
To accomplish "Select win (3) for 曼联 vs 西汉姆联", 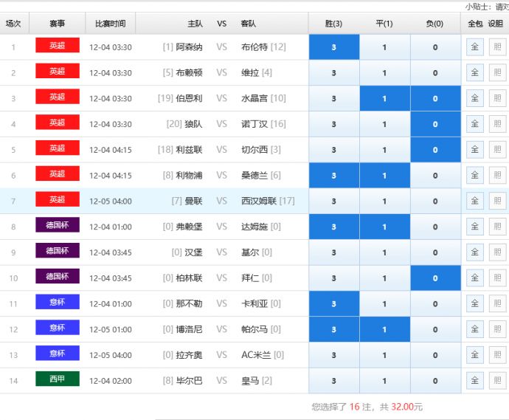I will 333,201.
